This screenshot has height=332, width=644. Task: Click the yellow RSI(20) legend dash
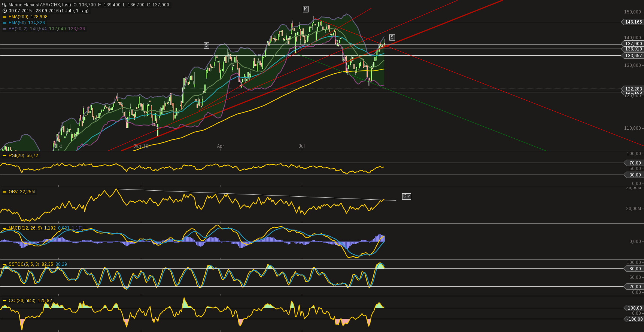tap(4, 156)
